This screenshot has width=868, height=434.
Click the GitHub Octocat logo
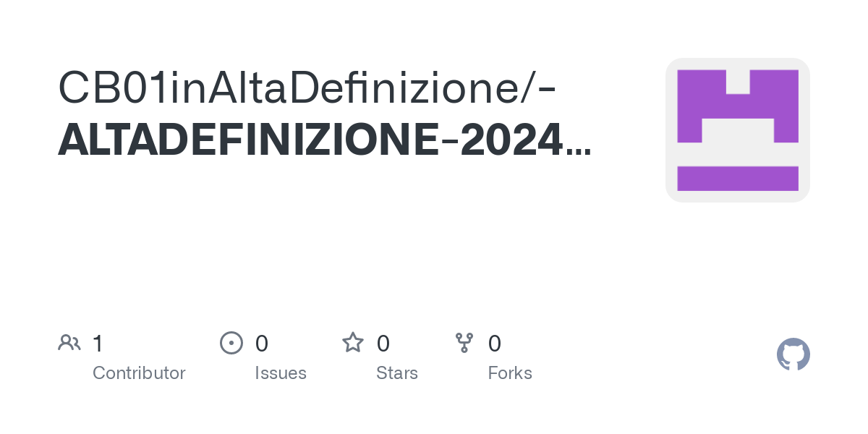[793, 354]
